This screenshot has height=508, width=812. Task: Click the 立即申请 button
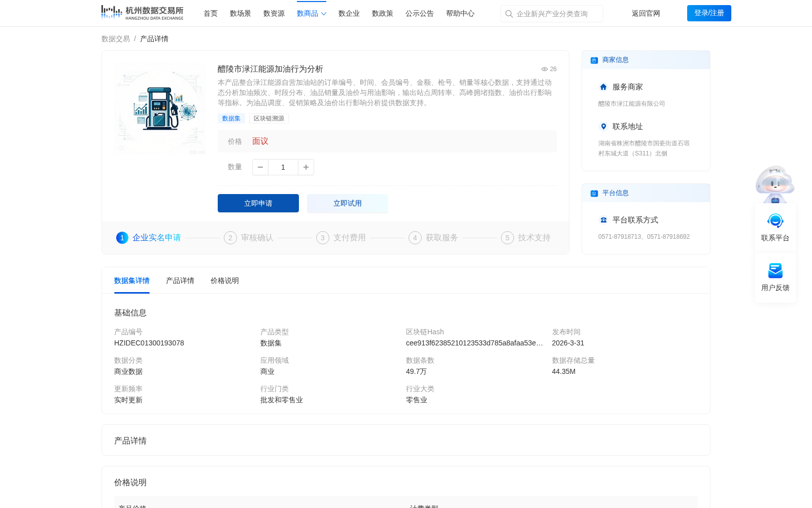point(258,203)
